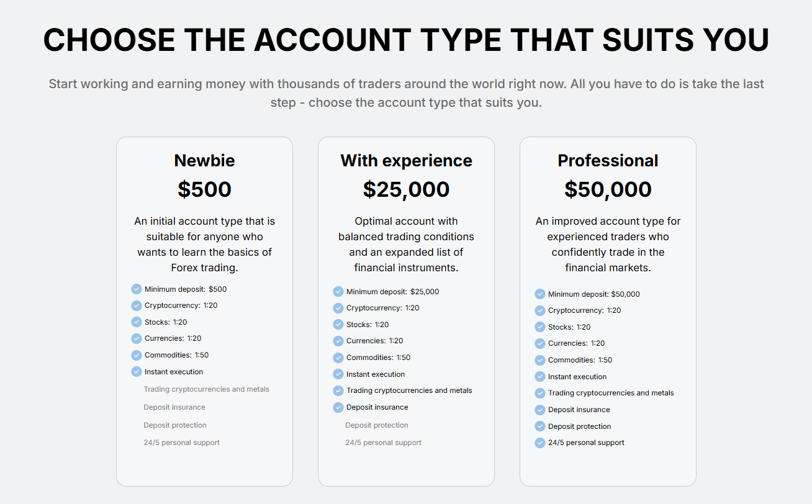Click greyed-out Trading cryptocurrencies and metals in Newbie

click(207, 389)
